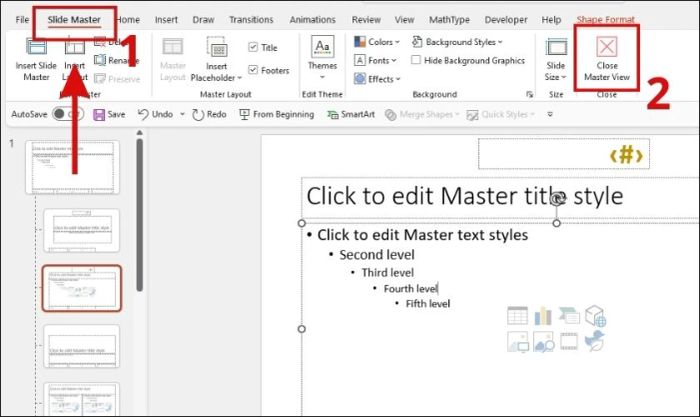Click the Stock Images placeholder icon

coord(544,342)
